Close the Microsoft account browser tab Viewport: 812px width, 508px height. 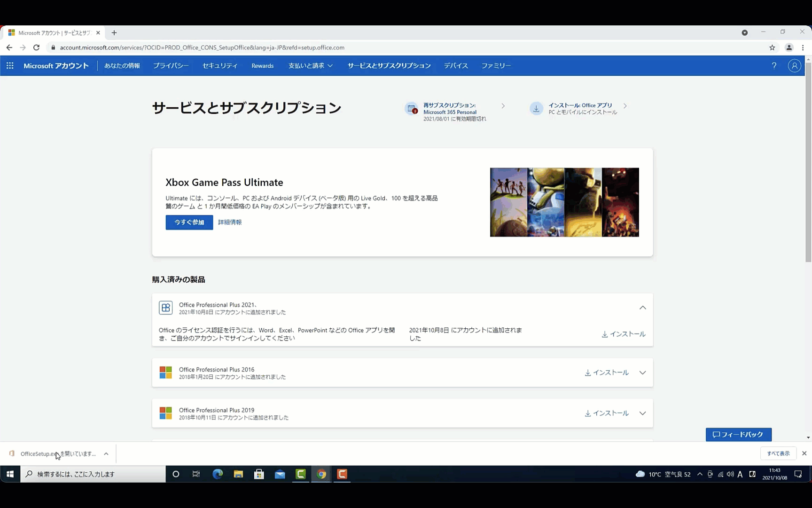(x=98, y=33)
